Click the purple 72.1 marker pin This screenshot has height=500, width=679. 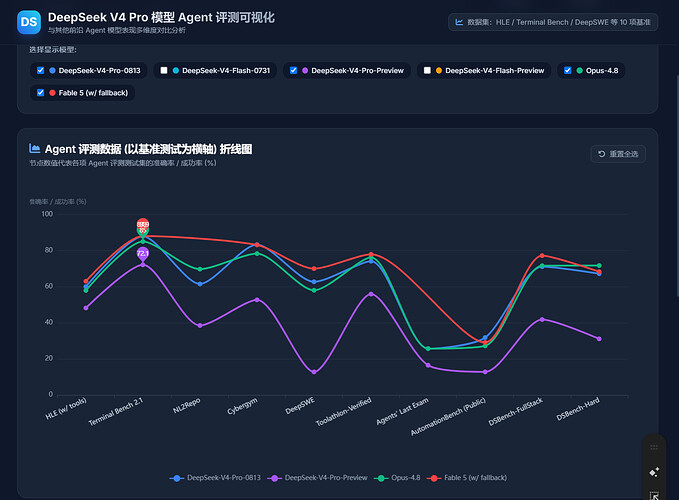point(143,254)
